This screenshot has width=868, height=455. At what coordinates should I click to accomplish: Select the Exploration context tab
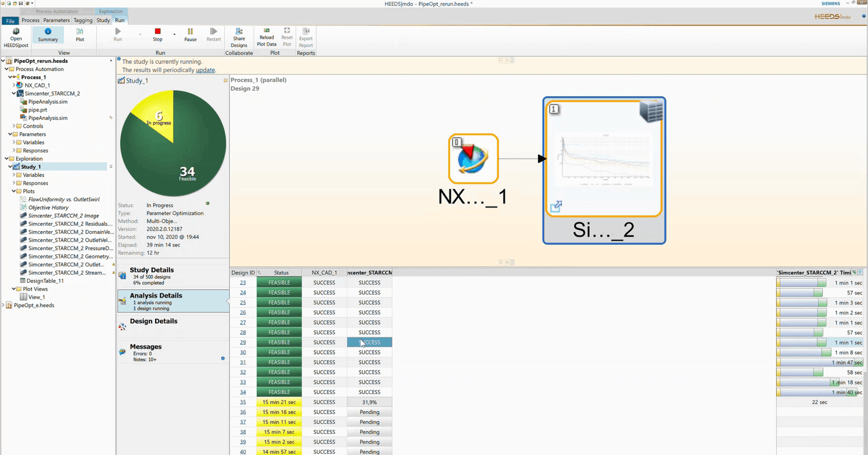(111, 11)
